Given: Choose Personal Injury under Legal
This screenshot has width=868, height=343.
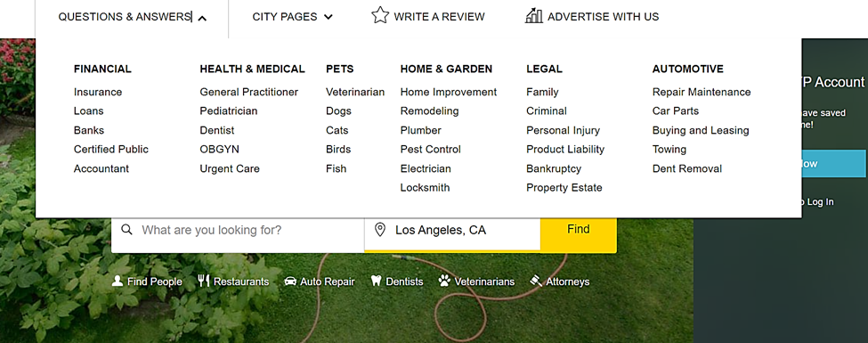Looking at the screenshot, I should point(563,130).
